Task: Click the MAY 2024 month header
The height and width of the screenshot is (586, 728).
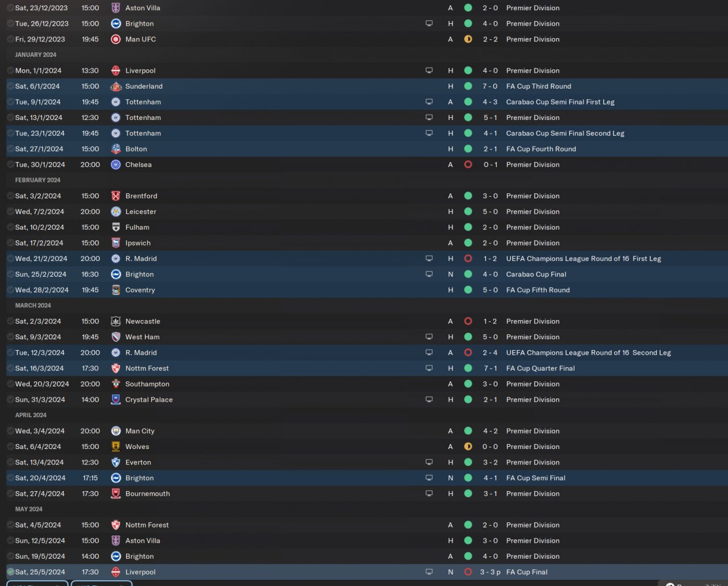Action: [28, 509]
